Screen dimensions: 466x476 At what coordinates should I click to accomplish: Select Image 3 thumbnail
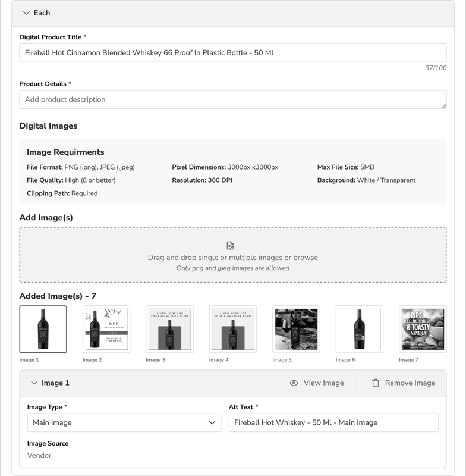pos(169,329)
